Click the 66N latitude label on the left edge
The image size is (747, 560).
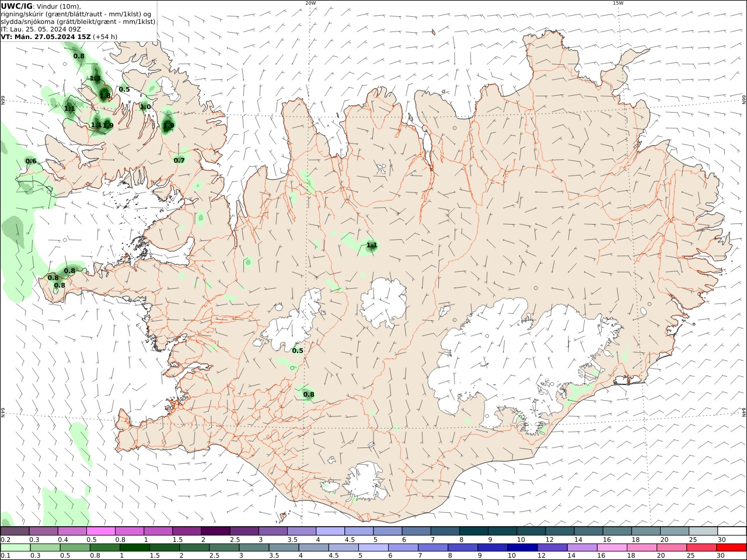point(3,101)
